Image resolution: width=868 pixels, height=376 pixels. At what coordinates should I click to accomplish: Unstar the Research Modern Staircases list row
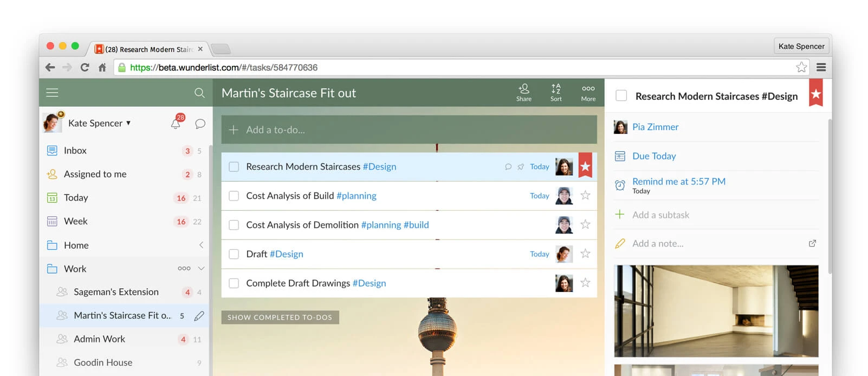click(x=585, y=165)
